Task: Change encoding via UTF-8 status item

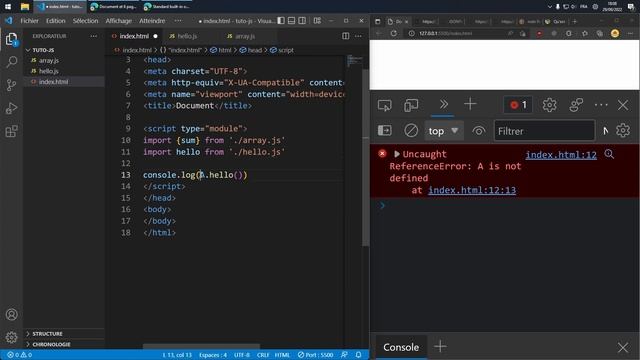Action: coord(242,355)
